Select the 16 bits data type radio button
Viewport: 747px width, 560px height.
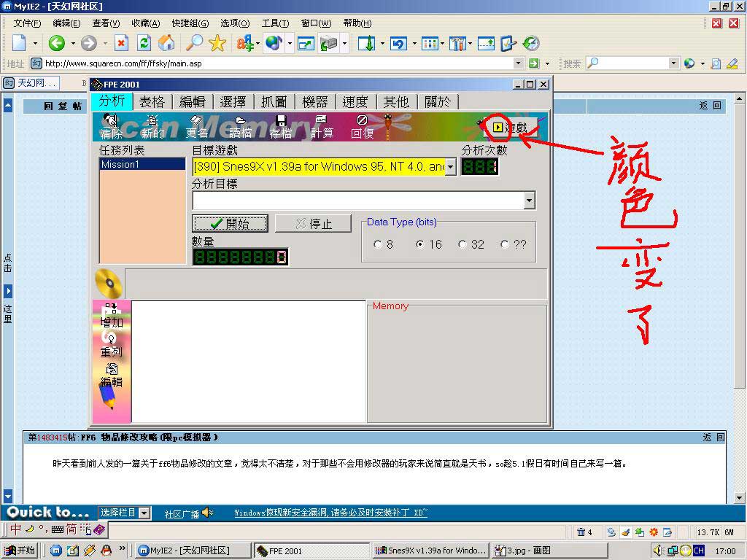pos(419,244)
